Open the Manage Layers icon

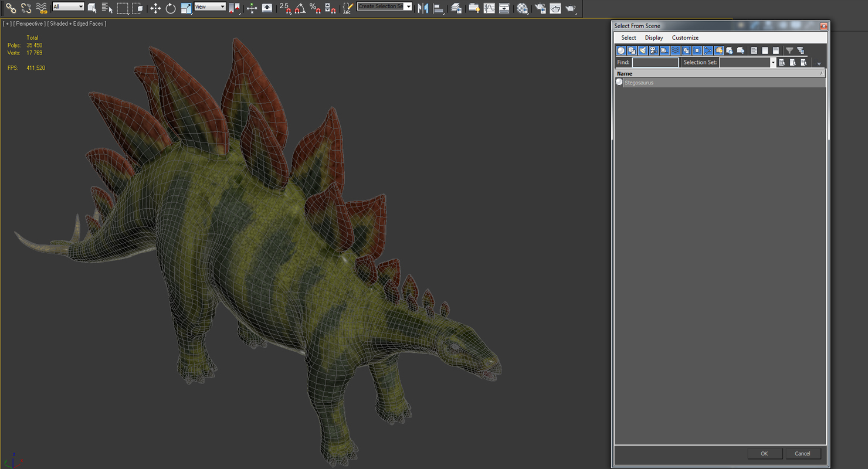456,8
